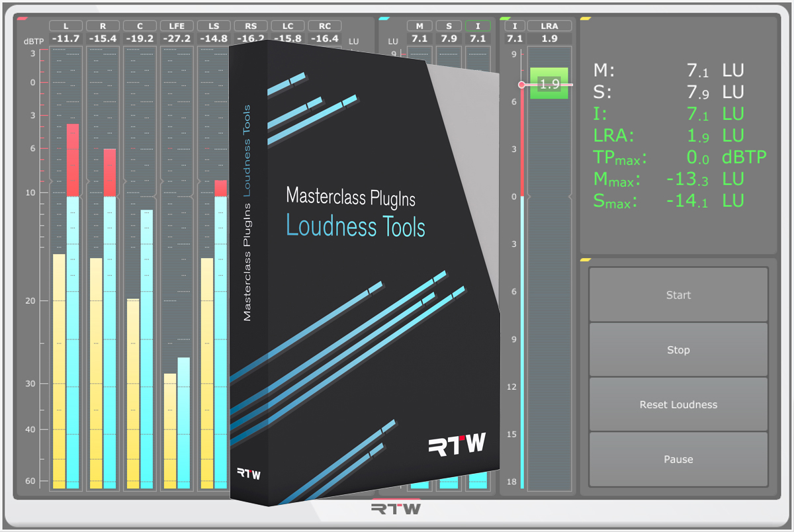Click the green marker above I LRA panel
Screen dimensions: 794x532
(506, 18)
